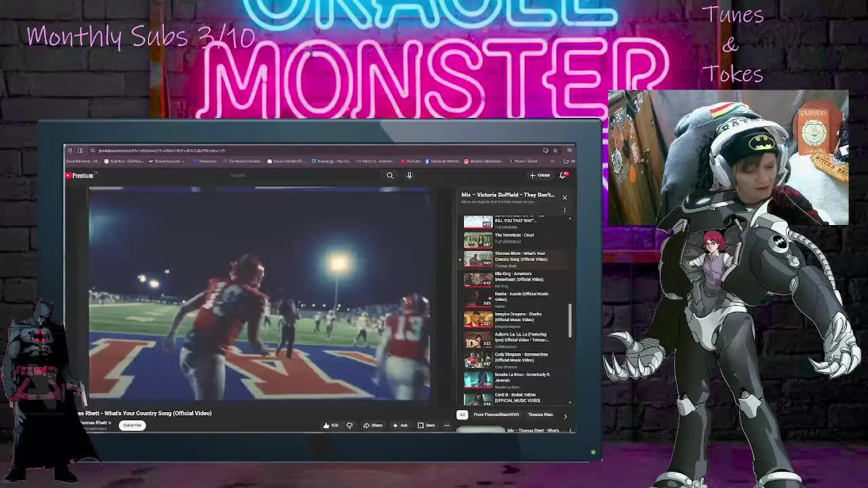Open the YouTube bookmark

411,161
